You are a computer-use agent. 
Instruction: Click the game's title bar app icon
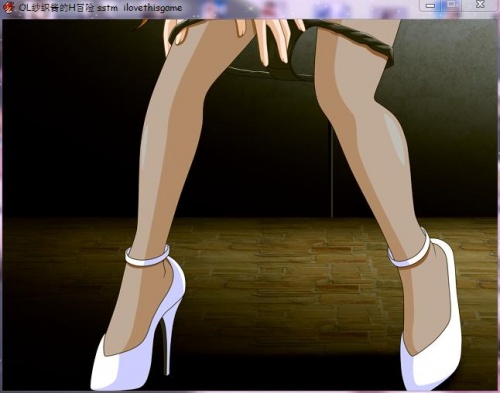coord(8,7)
